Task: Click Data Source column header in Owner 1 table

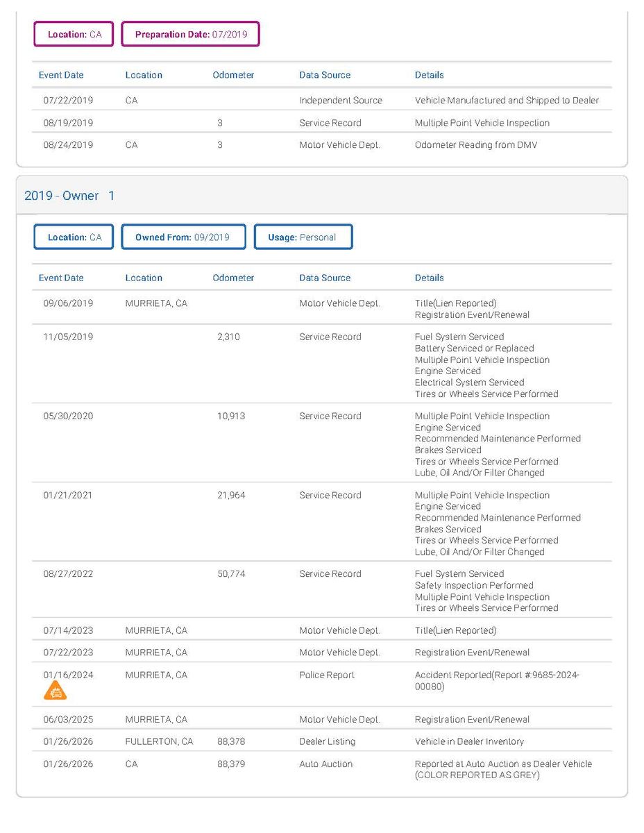Action: (x=325, y=278)
